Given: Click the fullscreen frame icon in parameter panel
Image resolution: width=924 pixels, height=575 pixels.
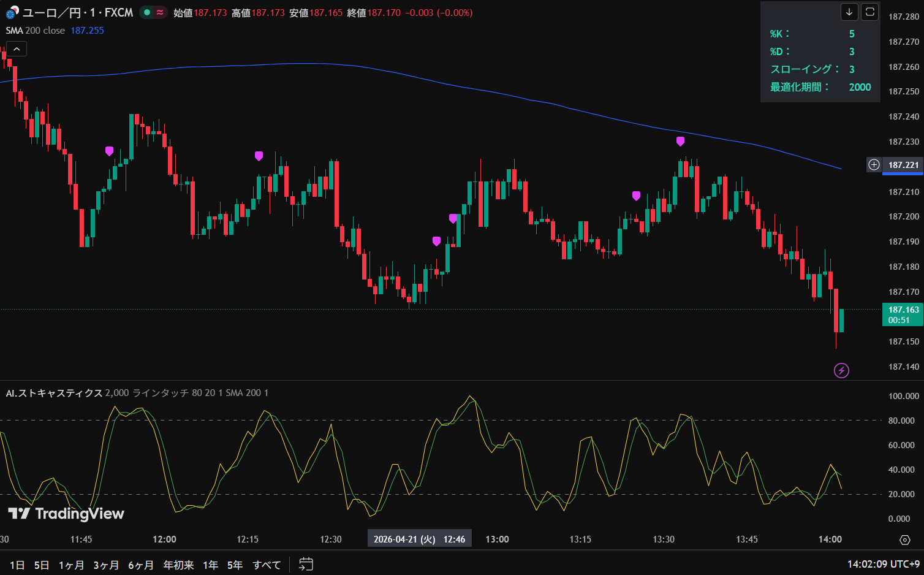Looking at the screenshot, I should pos(869,12).
